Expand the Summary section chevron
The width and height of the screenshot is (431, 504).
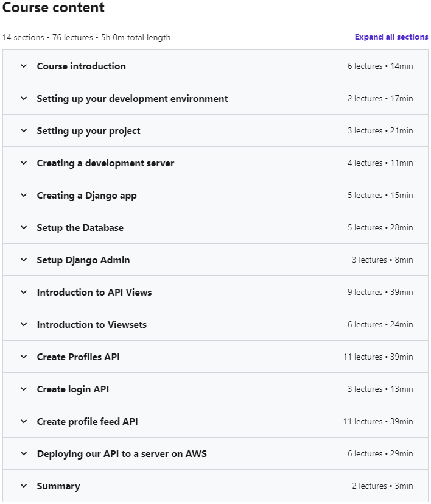pos(24,486)
